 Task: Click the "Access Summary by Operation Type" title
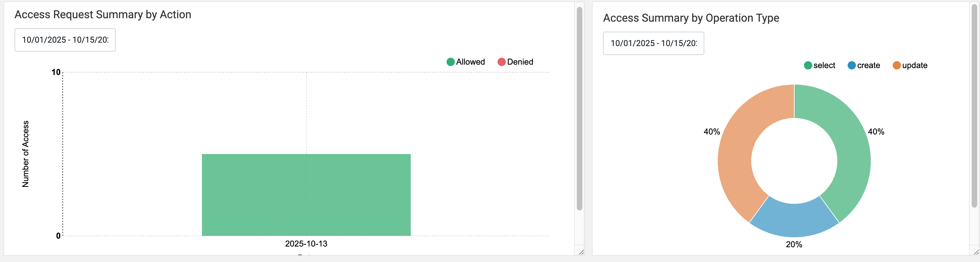tap(691, 18)
